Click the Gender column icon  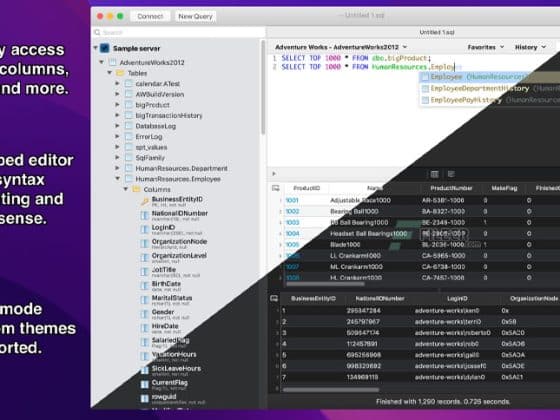pos(144,314)
